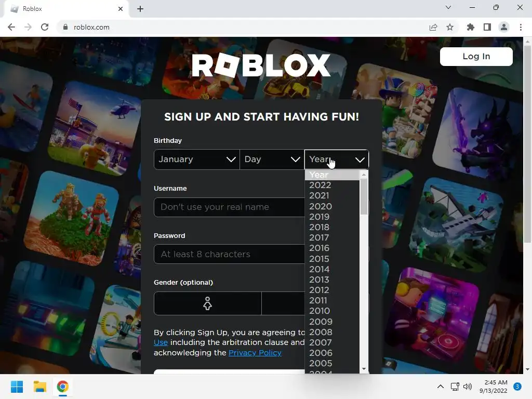Select 2022 from the year list
This screenshot has height=399, width=532.
point(332,185)
